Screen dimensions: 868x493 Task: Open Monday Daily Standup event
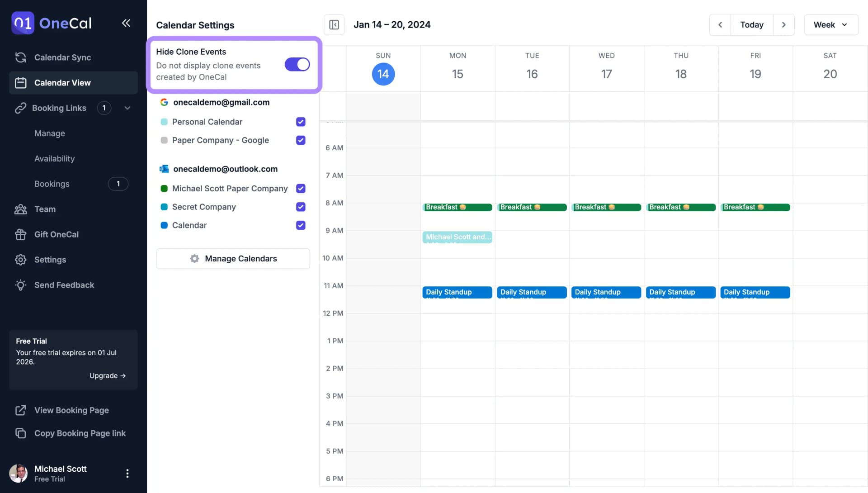(457, 292)
